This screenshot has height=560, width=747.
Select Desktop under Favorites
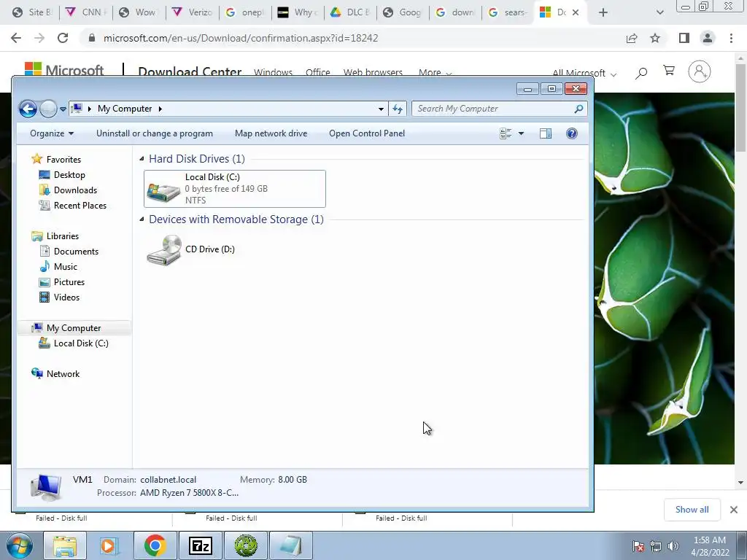click(69, 175)
